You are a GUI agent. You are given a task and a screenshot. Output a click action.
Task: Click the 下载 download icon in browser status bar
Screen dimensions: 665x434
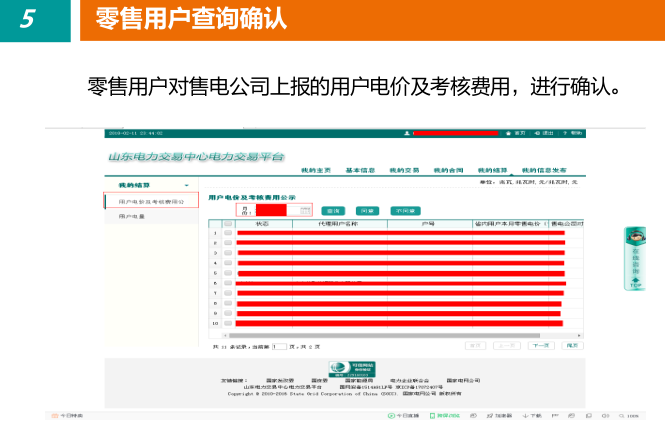[x=533, y=415]
